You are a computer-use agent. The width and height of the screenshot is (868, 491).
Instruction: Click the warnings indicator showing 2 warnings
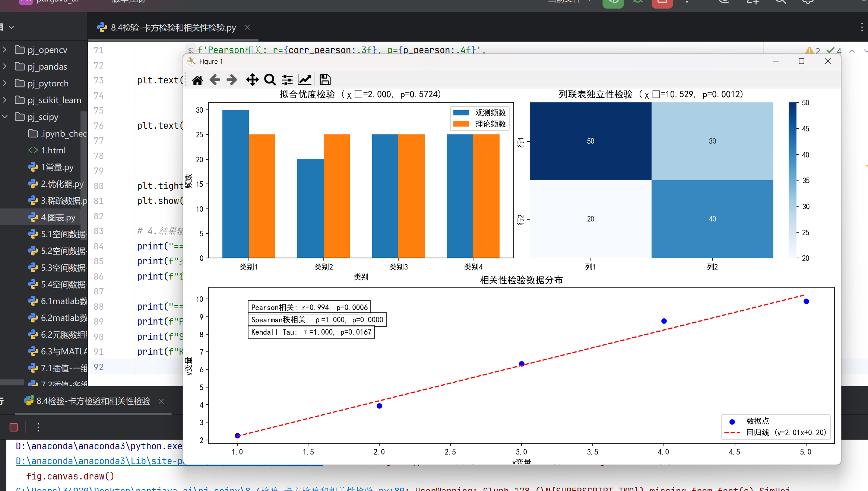812,51
